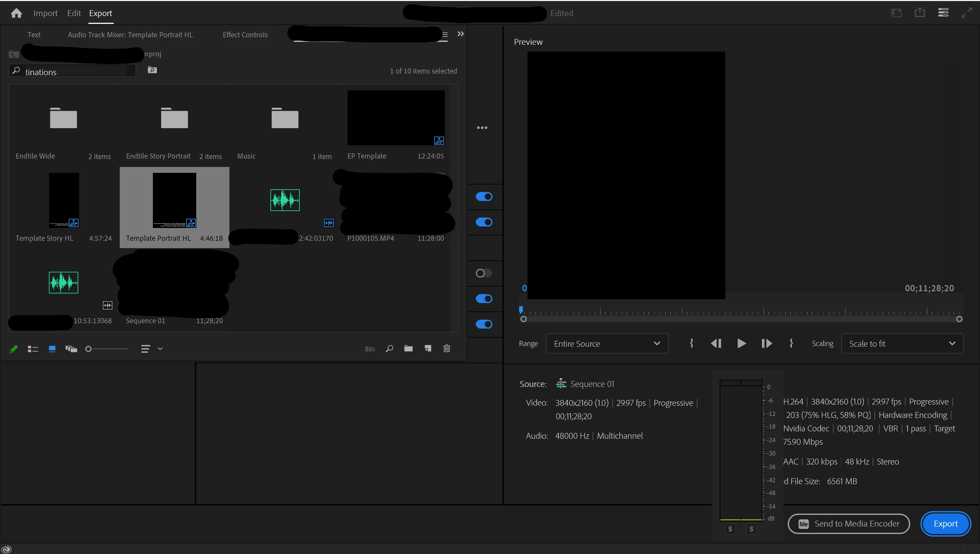Click the Home icon

click(x=16, y=13)
